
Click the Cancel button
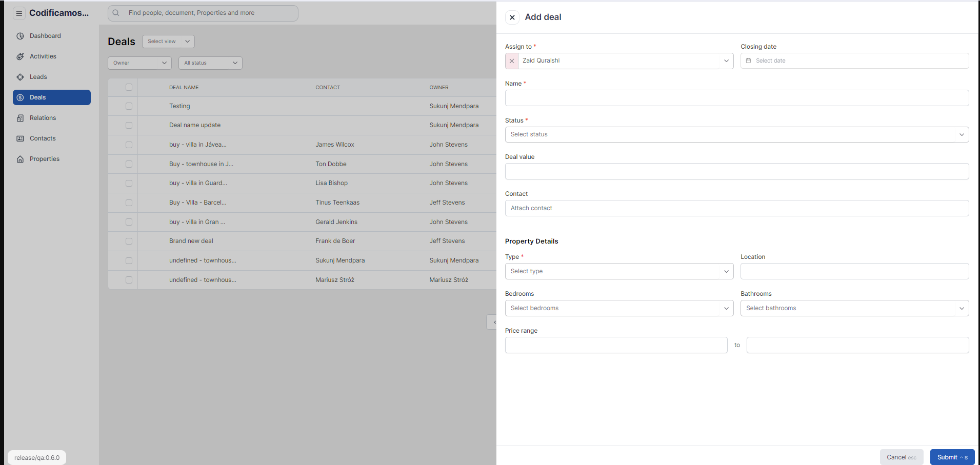click(901, 457)
